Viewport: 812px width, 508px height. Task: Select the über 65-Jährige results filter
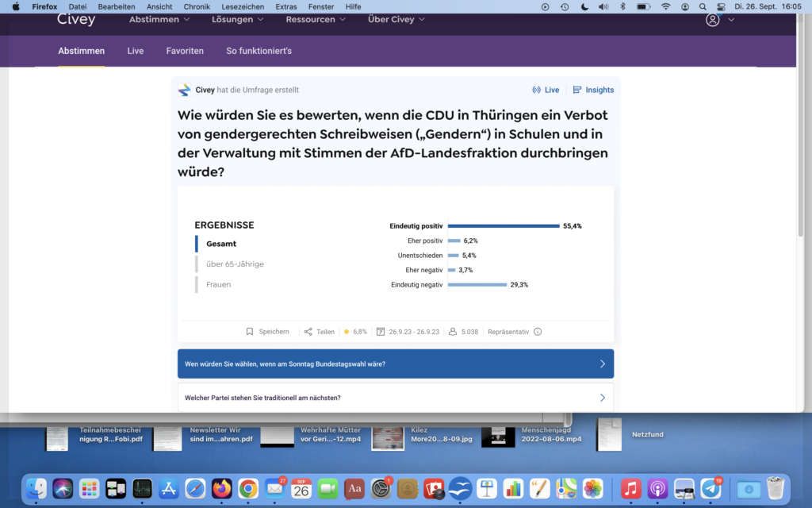pos(235,264)
